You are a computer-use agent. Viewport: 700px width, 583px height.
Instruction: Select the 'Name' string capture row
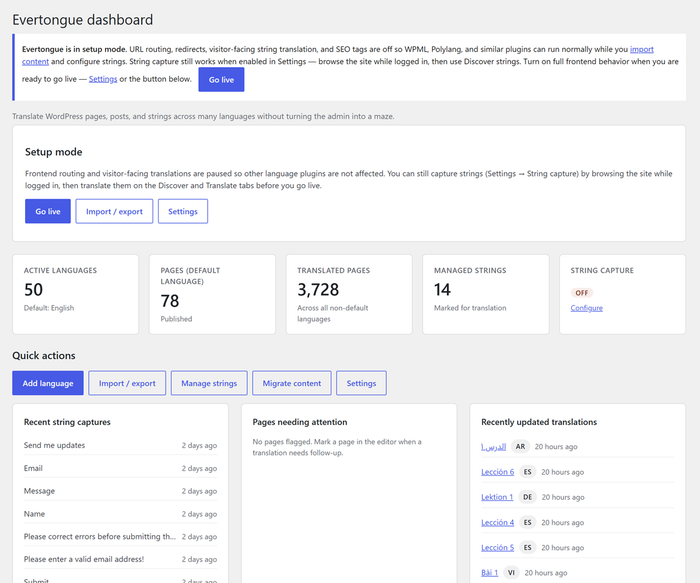pyautogui.click(x=121, y=514)
